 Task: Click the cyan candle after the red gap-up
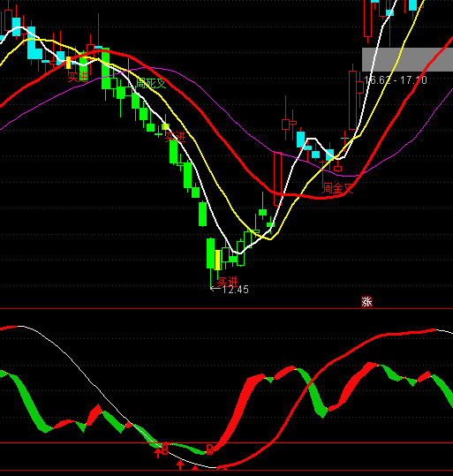(300, 140)
